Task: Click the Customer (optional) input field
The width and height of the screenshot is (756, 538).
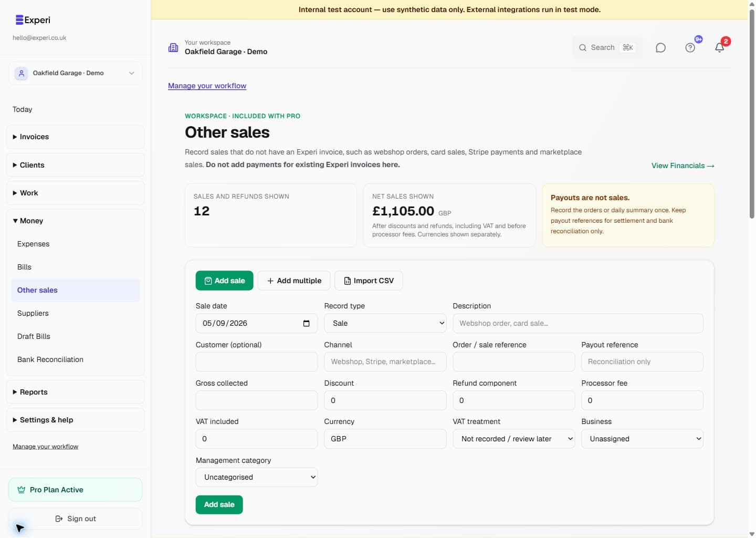Action: (257, 361)
